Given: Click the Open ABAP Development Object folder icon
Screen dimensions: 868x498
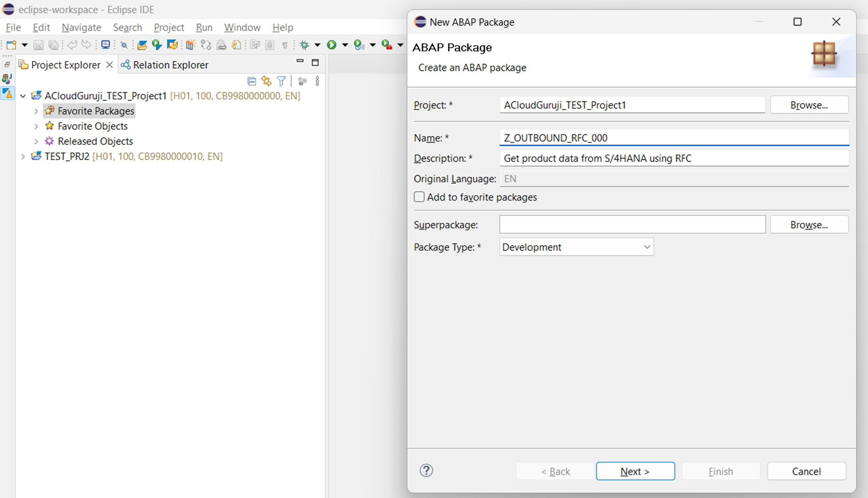Looking at the screenshot, I should tap(142, 45).
